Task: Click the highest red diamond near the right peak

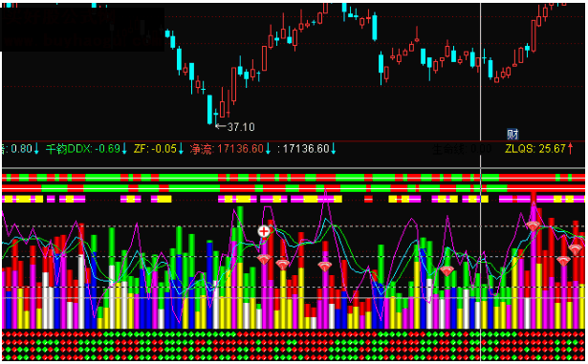Action: 533,225
